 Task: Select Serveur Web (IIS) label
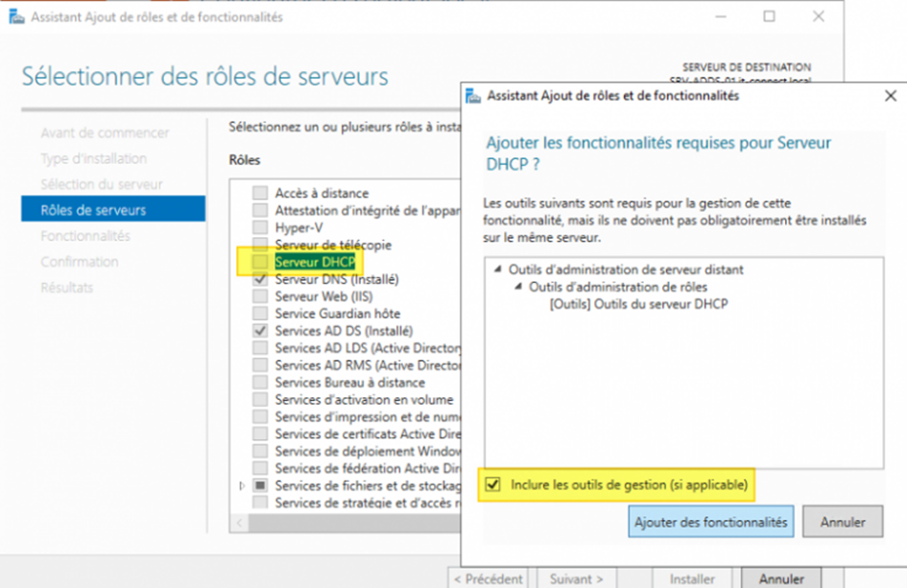pyautogui.click(x=324, y=296)
